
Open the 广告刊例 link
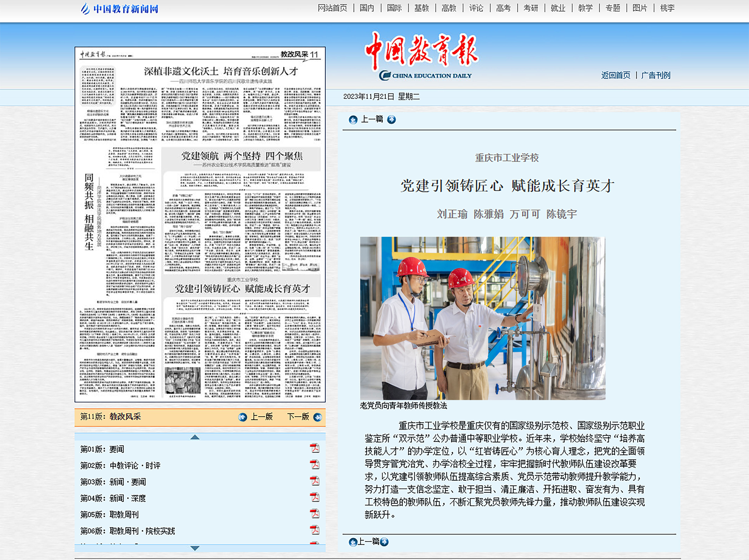655,75
